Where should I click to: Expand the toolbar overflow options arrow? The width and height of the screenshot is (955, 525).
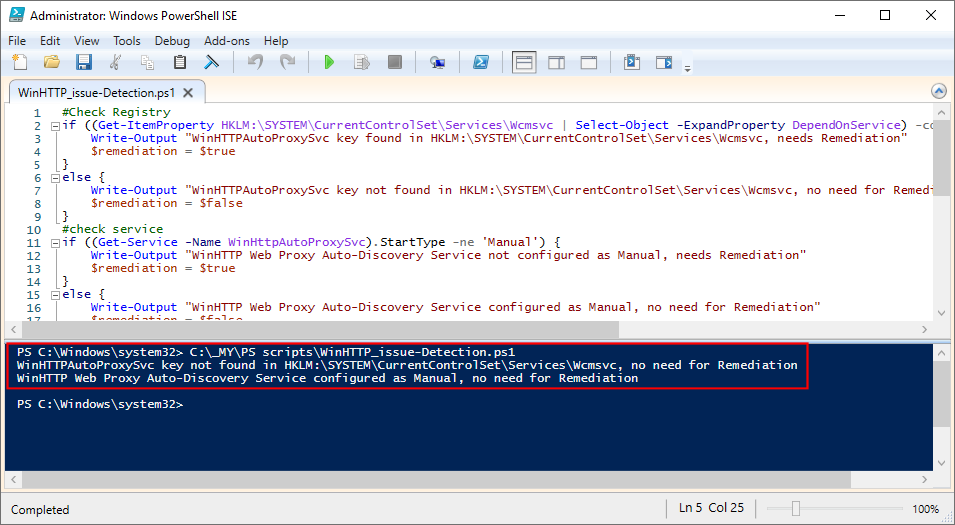click(687, 68)
